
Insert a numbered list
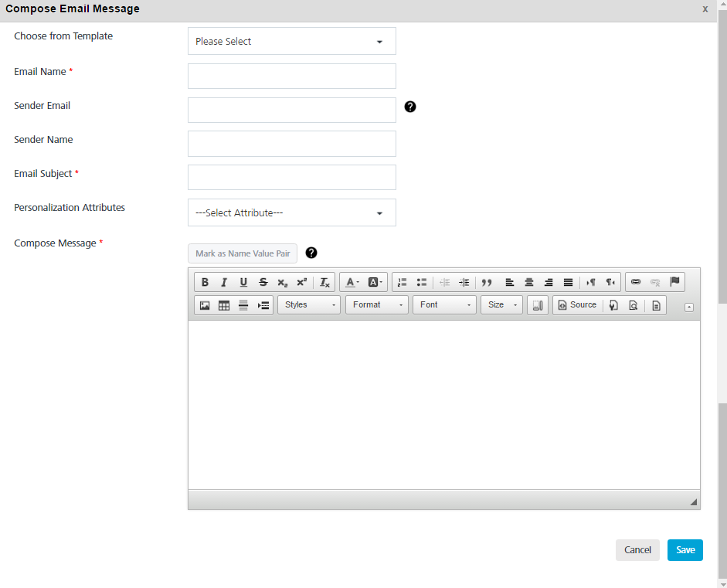coord(402,282)
